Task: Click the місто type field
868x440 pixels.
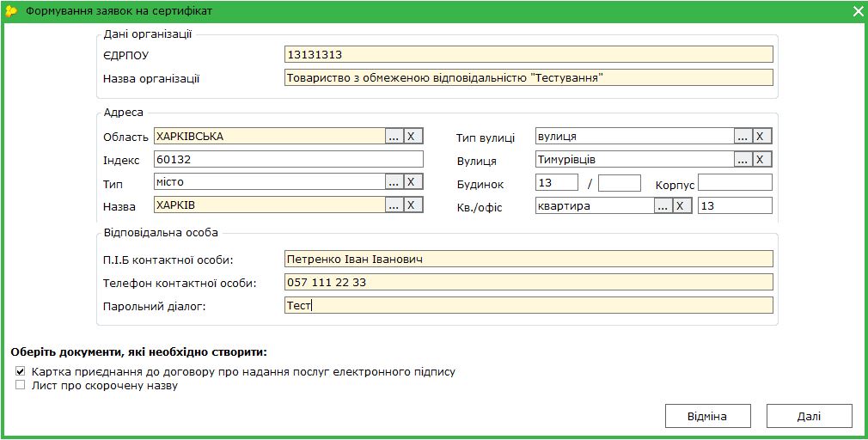Action: coord(270,181)
